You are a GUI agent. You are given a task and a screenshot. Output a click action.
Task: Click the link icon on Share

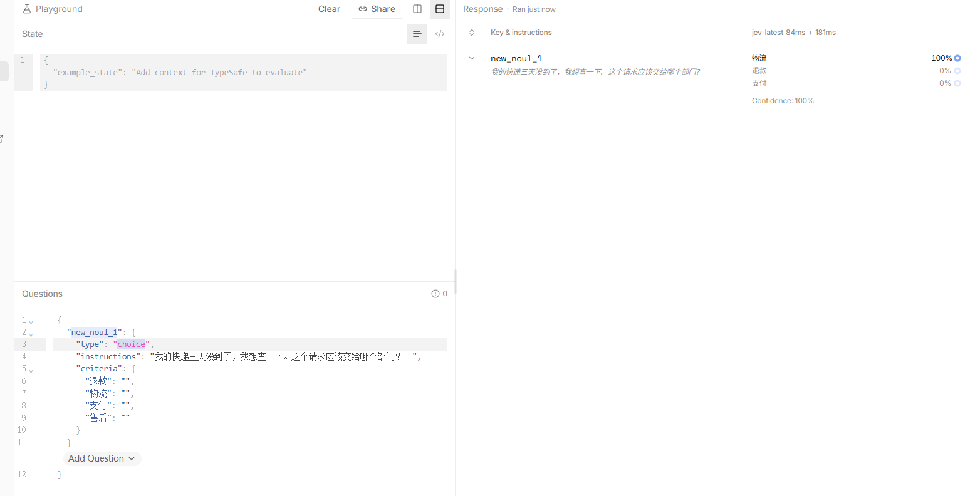[x=363, y=9]
